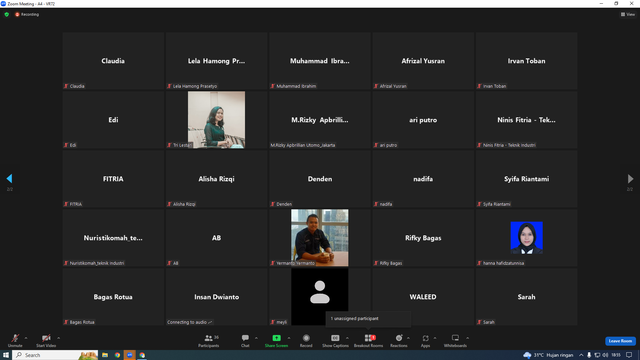
Task: Open Windows notification center icon
Action: pos(629,355)
